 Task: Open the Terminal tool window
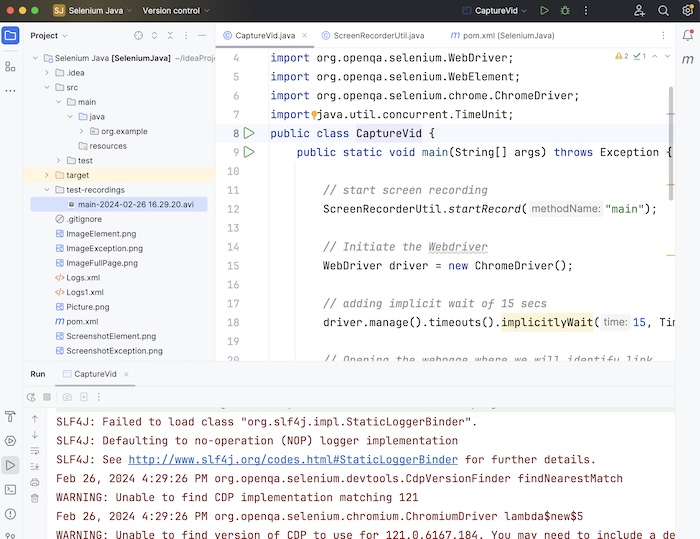[11, 489]
